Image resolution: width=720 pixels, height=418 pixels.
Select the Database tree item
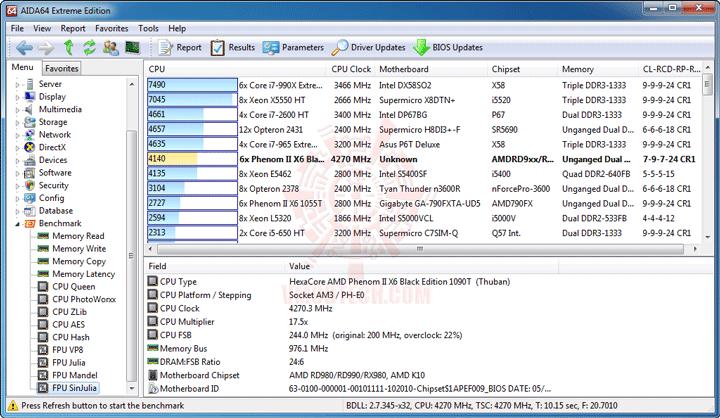coord(56,211)
